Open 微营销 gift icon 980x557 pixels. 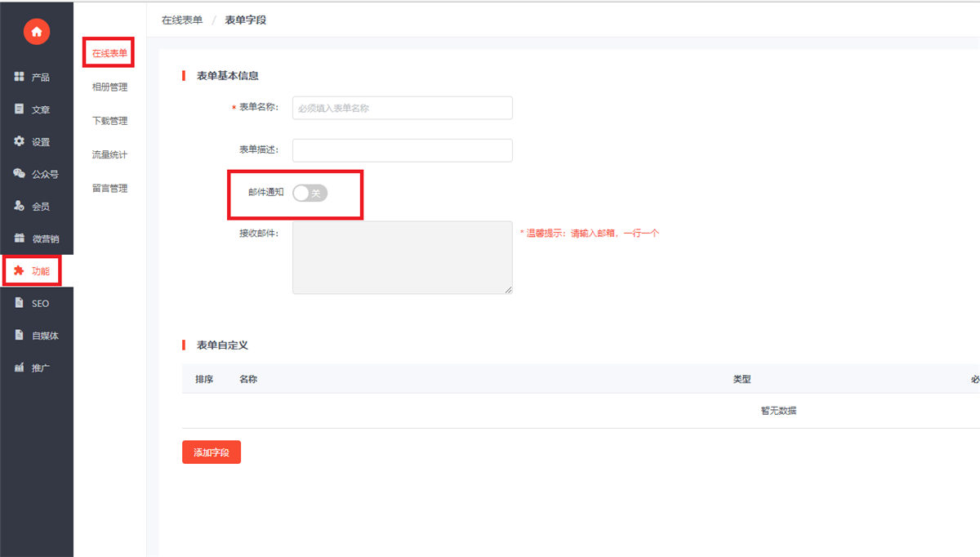pos(20,238)
